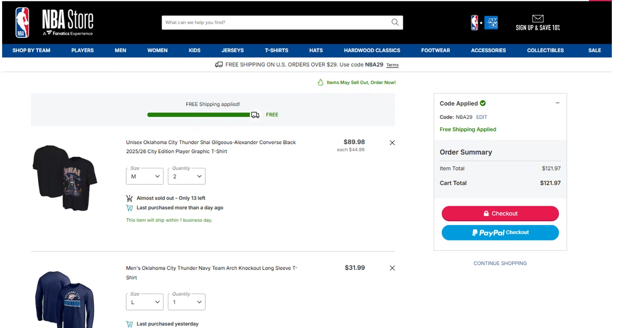Open the Players menu
The height and width of the screenshot is (328, 644).
tap(82, 50)
